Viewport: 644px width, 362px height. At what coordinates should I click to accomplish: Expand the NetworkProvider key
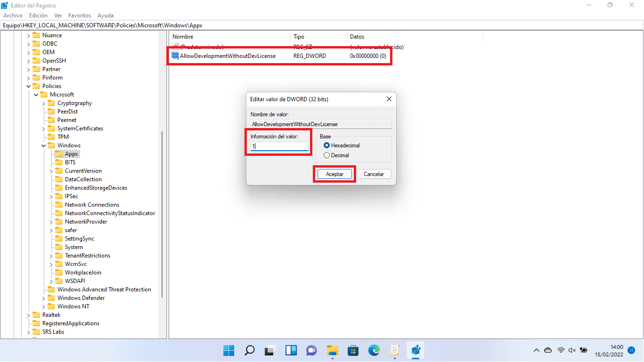[51, 222]
